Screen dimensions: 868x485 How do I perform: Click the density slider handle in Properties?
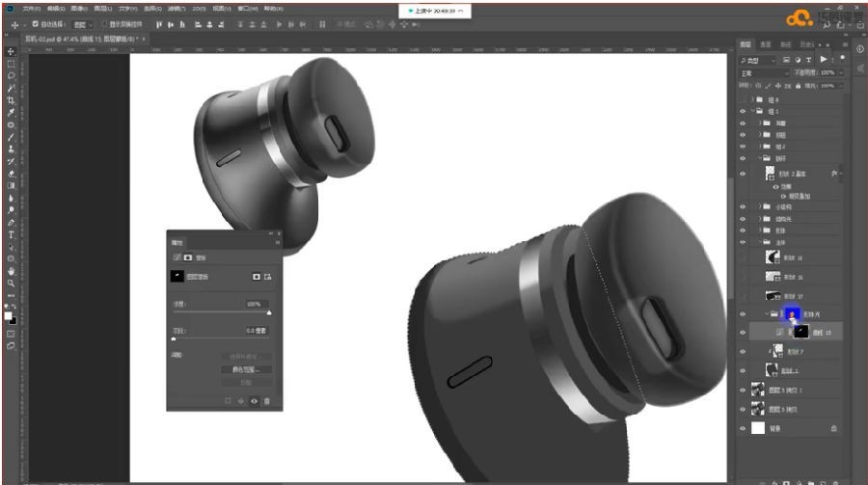[x=270, y=312]
